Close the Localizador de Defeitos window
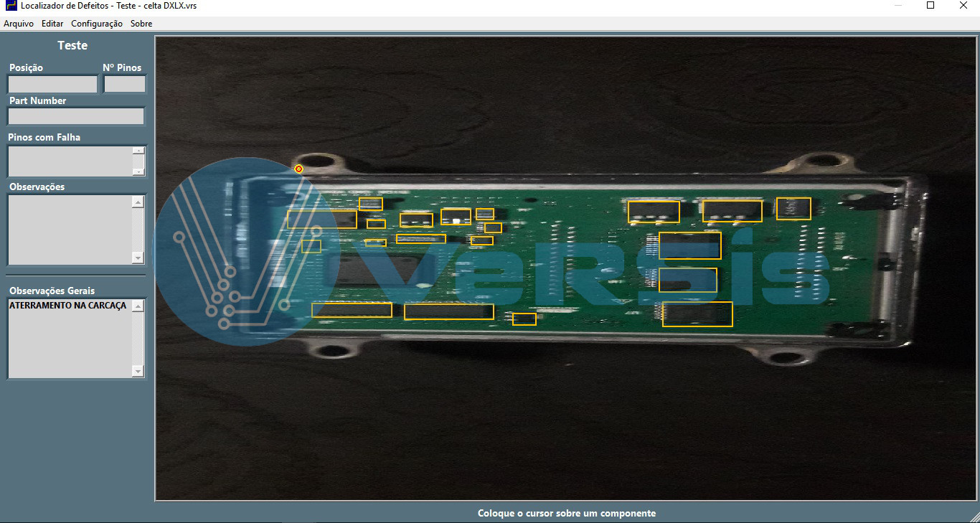The width and height of the screenshot is (980, 523). click(963, 6)
